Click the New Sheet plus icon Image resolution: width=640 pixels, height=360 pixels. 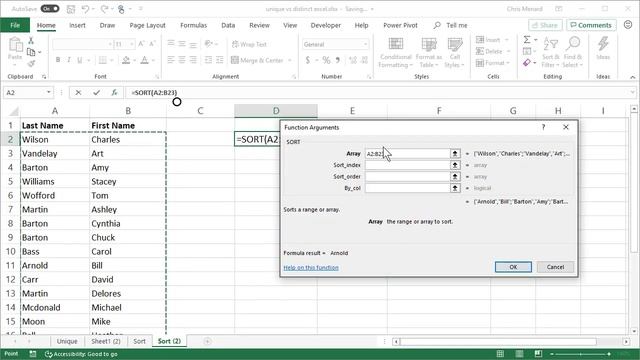(x=207, y=341)
